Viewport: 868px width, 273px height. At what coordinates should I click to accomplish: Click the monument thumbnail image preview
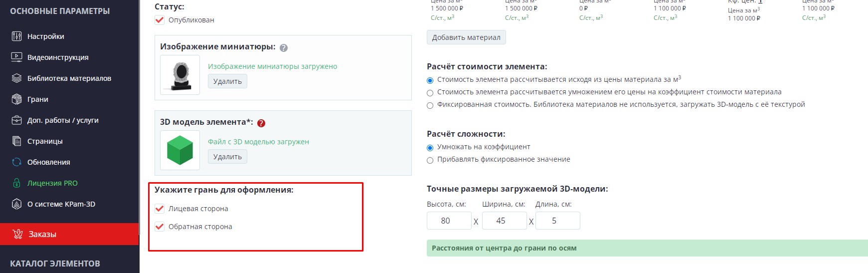(x=180, y=75)
